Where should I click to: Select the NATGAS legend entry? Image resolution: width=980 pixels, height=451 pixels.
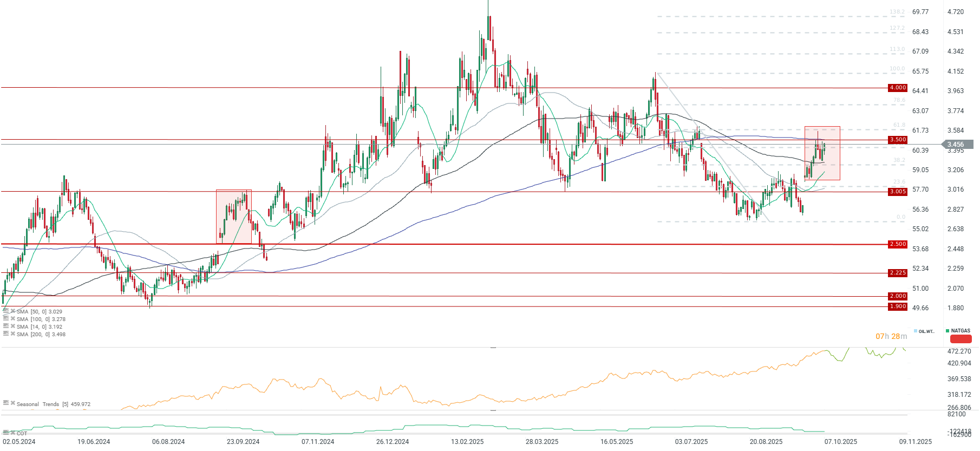point(958,331)
